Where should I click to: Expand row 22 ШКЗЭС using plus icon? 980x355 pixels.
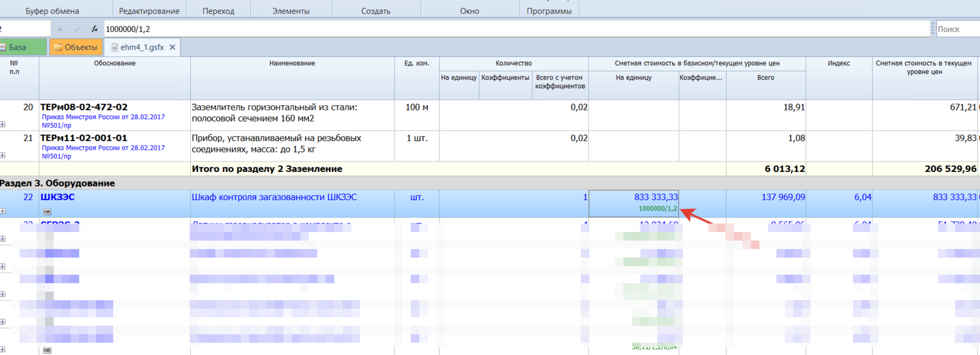(3, 211)
